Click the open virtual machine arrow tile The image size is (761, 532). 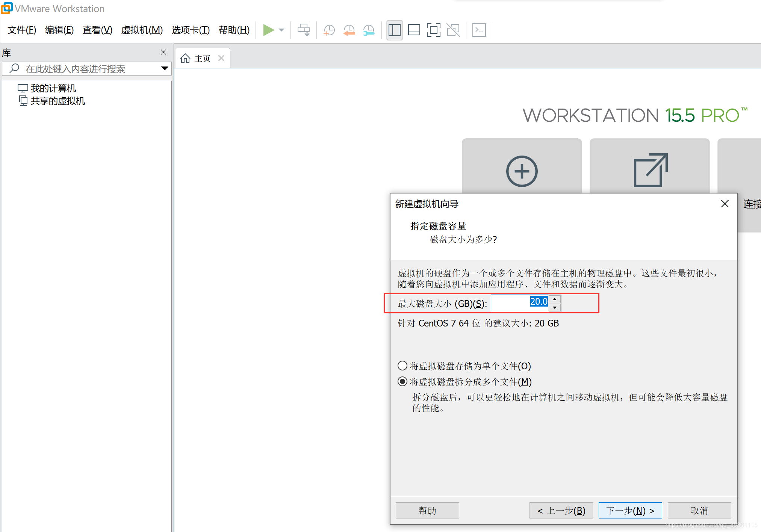coord(650,170)
